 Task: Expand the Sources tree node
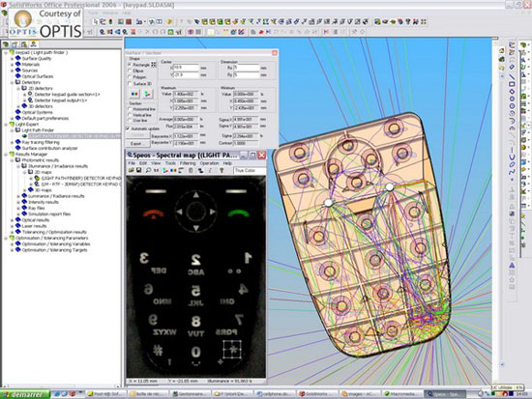coord(12,71)
